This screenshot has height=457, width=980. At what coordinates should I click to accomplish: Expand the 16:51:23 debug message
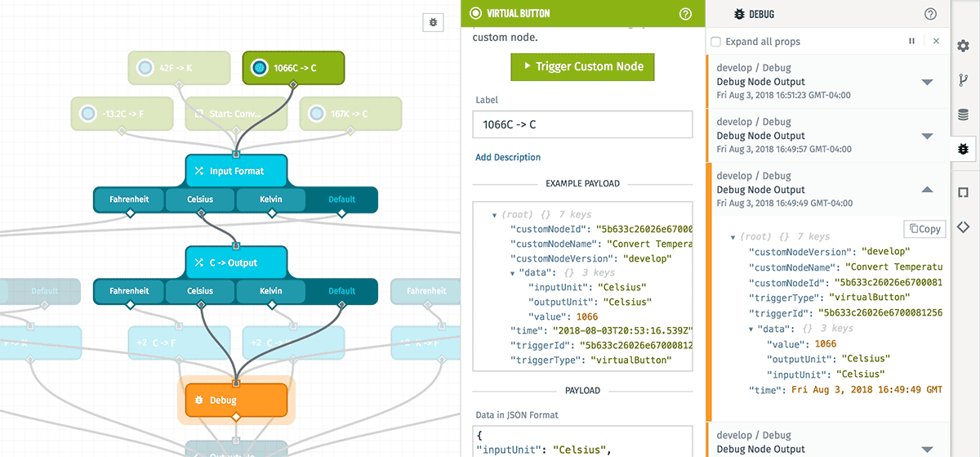coord(927,82)
